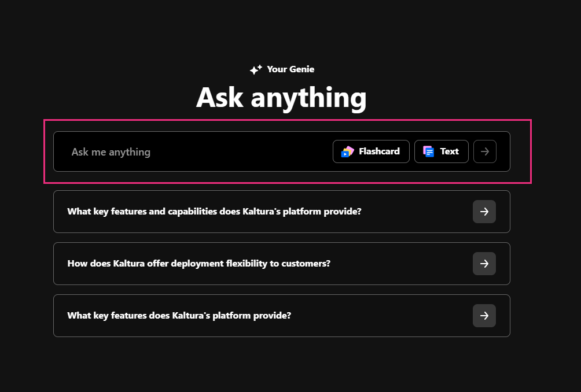Viewport: 581px width, 392px height.
Task: Ask how Kaltura offers deployment flexibility
Action: 282,264
